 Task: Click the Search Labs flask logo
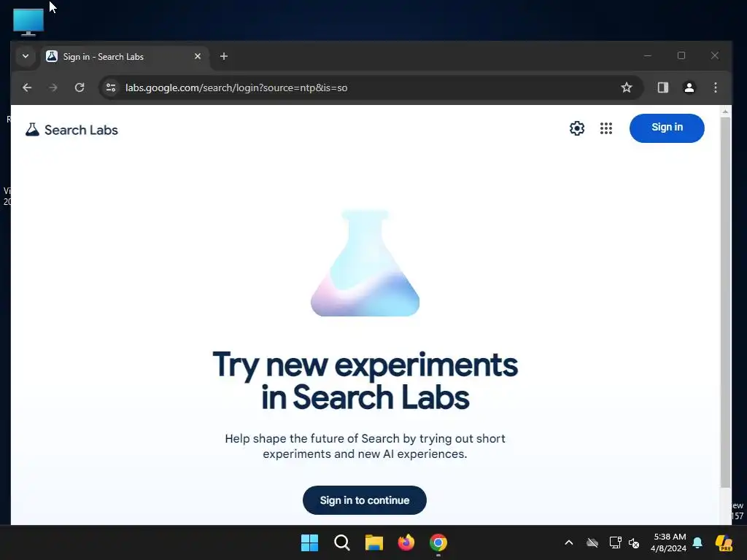click(x=32, y=130)
